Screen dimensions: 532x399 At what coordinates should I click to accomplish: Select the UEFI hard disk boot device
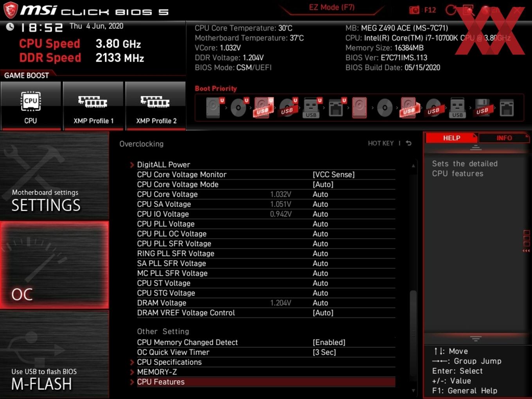click(x=214, y=107)
